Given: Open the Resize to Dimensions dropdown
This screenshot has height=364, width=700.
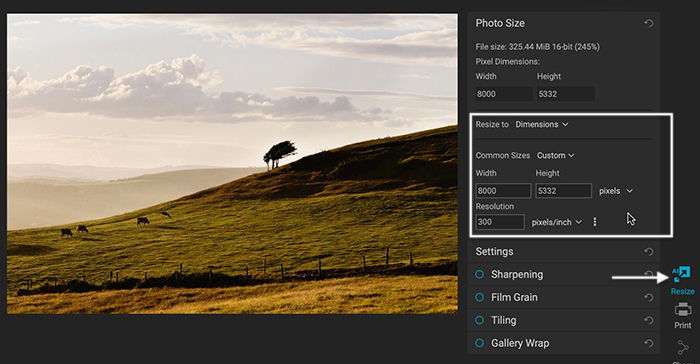Looking at the screenshot, I should click(542, 124).
